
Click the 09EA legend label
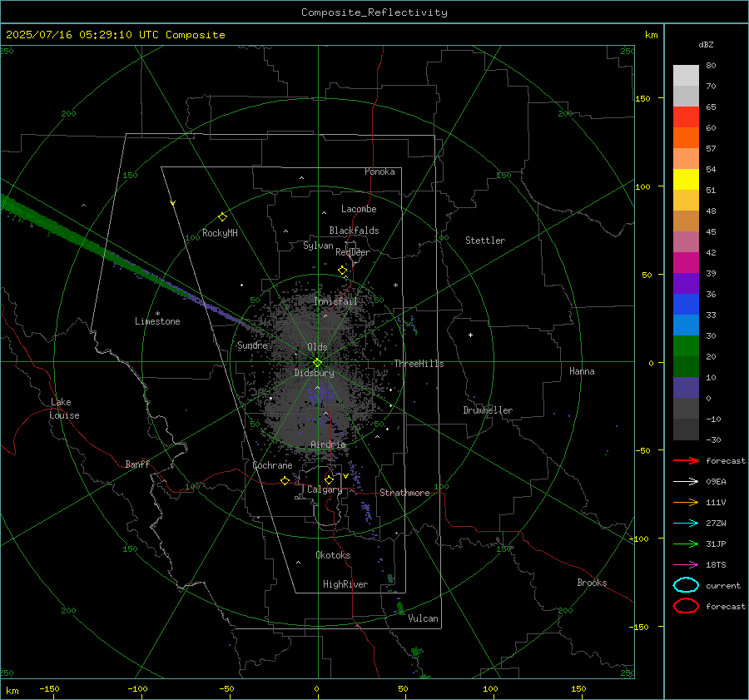point(716,482)
